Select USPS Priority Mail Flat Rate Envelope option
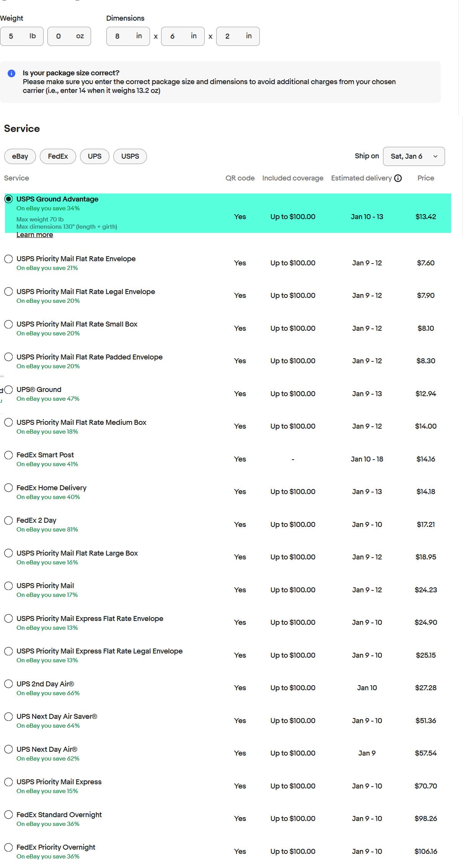The height and width of the screenshot is (868, 463). coord(8,259)
